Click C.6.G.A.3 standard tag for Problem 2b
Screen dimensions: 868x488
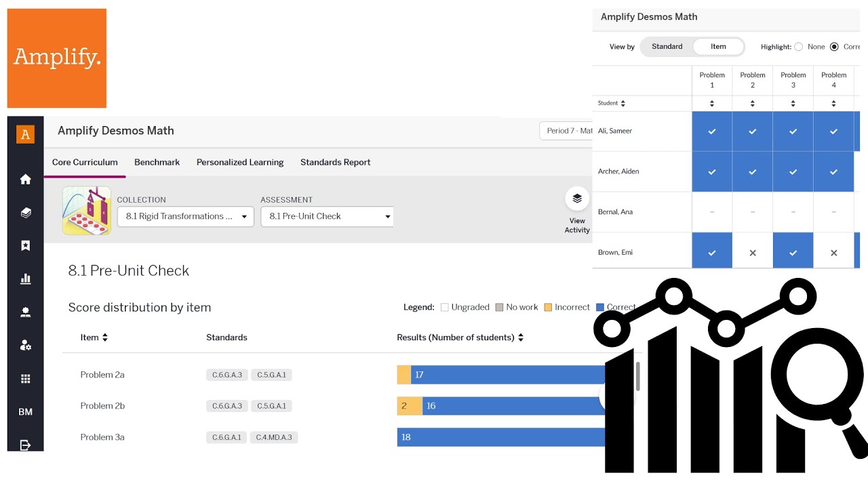click(227, 406)
